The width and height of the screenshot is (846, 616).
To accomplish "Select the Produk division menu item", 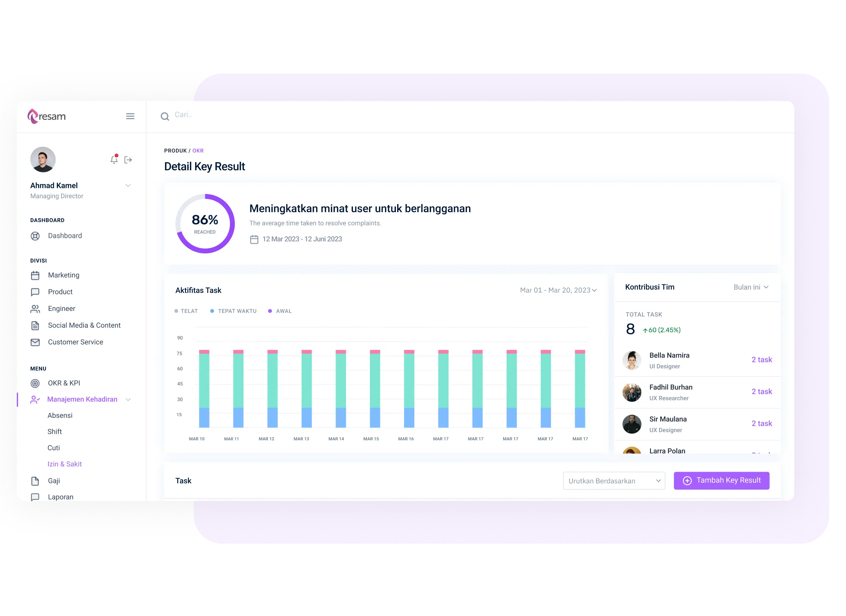I will click(60, 291).
